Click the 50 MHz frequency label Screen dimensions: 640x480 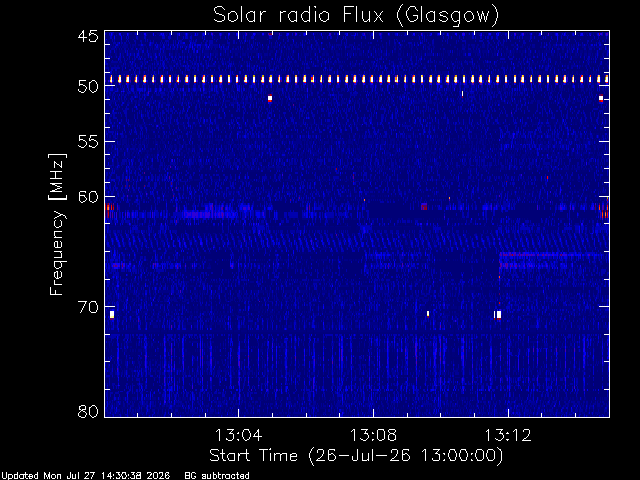(x=88, y=87)
